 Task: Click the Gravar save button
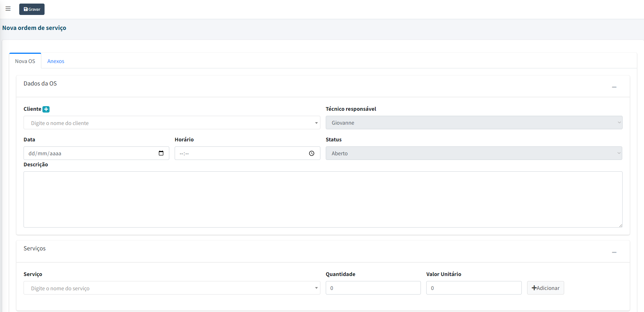32,9
